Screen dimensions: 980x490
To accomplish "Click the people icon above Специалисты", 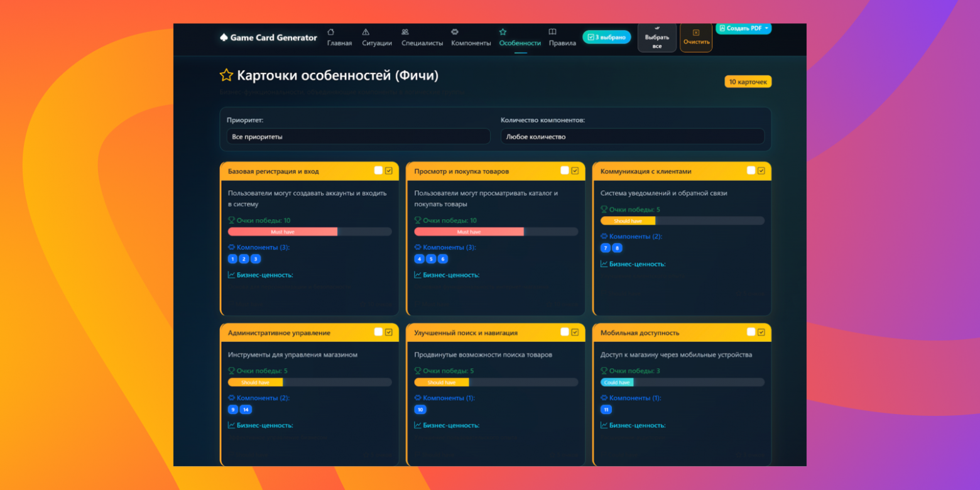I will coord(405,32).
